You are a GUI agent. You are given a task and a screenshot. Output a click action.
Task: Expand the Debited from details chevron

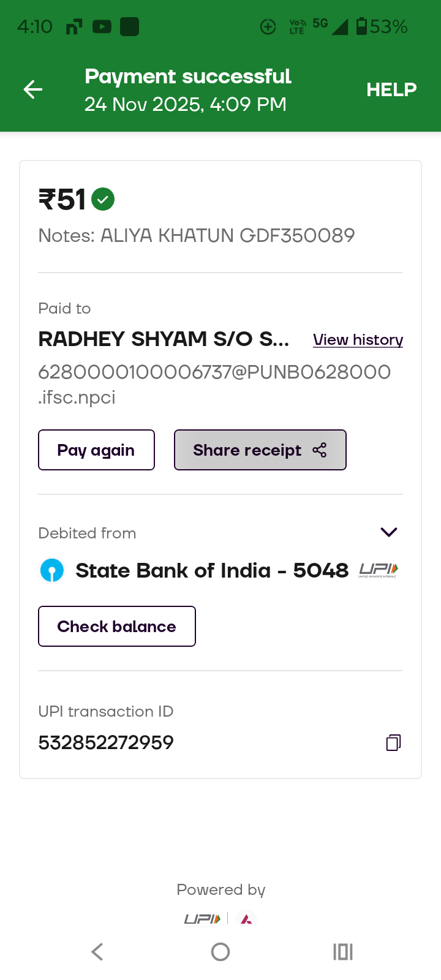(389, 532)
